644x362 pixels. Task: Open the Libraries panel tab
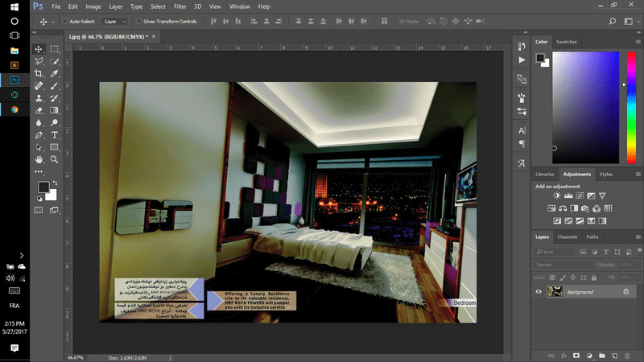tap(545, 174)
